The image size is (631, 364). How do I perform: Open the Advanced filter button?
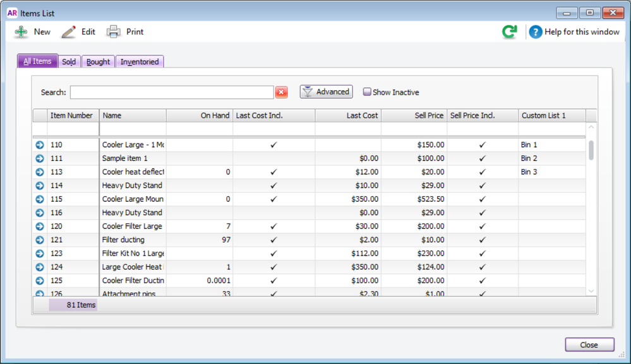(326, 92)
